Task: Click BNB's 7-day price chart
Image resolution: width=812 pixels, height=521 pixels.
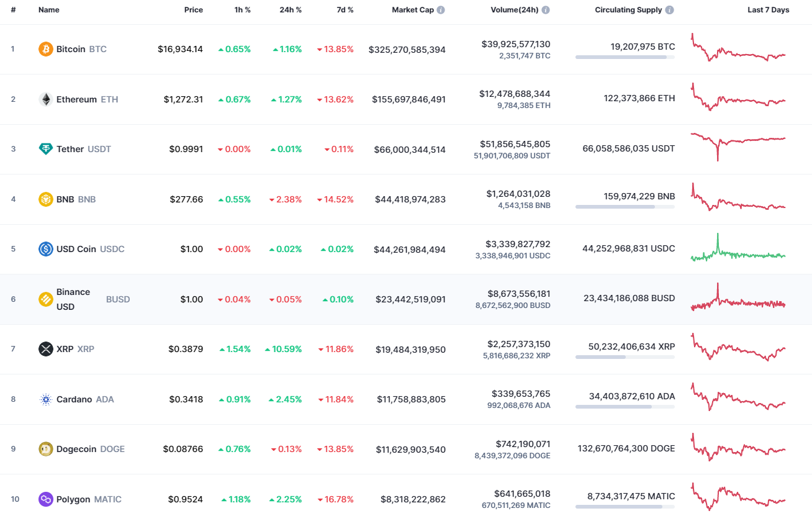Action: [x=738, y=198]
